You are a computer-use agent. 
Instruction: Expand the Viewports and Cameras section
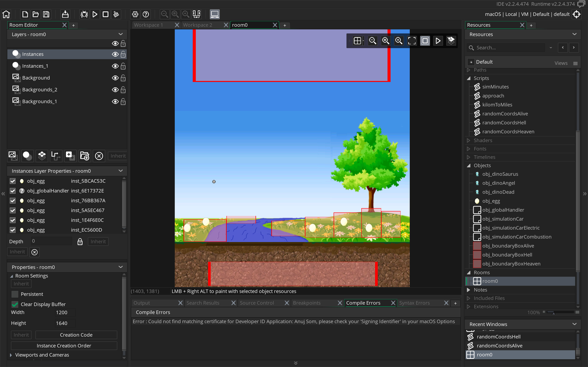pos(11,355)
